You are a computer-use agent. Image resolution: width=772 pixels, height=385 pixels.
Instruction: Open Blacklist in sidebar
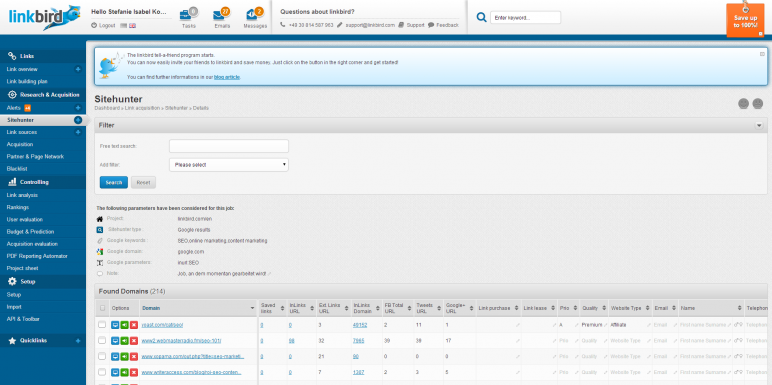(17, 169)
